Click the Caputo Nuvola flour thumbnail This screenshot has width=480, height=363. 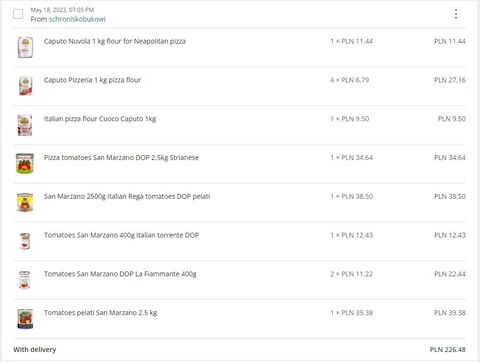(25, 47)
